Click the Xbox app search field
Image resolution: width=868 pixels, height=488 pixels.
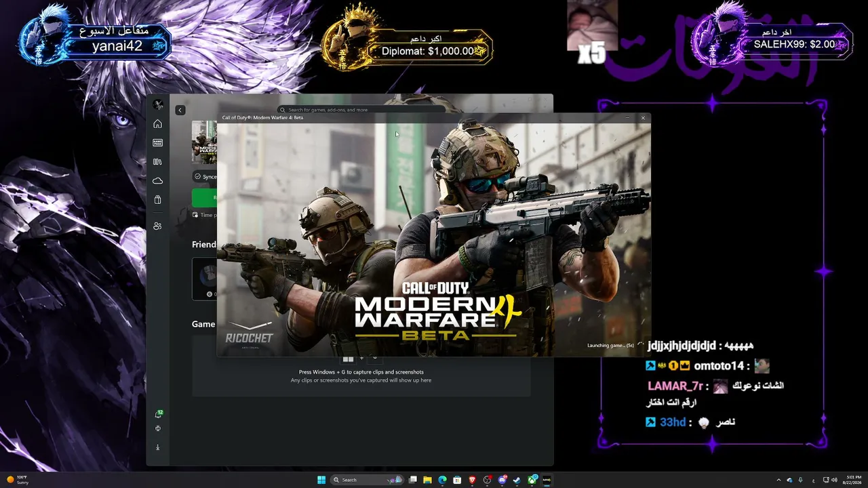tap(361, 110)
